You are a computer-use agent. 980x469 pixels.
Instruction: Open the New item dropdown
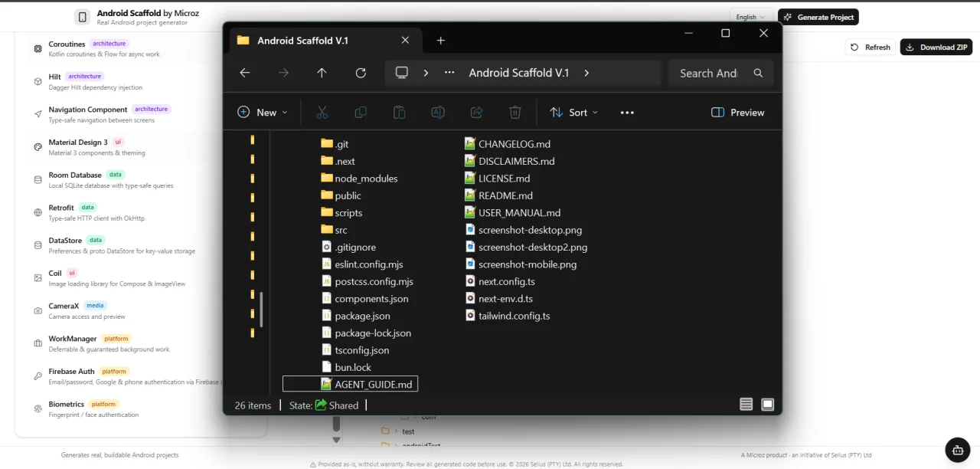pos(263,113)
